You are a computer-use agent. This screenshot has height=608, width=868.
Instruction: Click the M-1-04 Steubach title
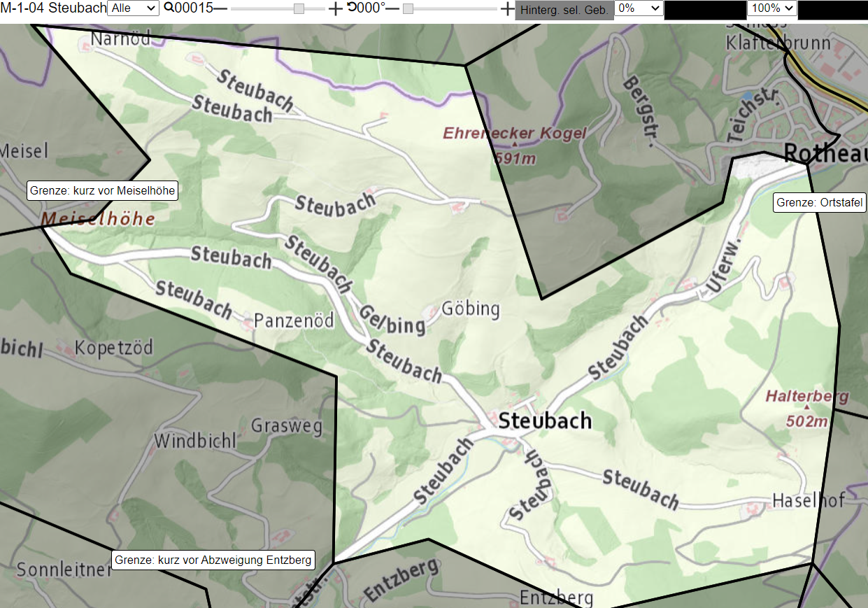tap(53, 8)
